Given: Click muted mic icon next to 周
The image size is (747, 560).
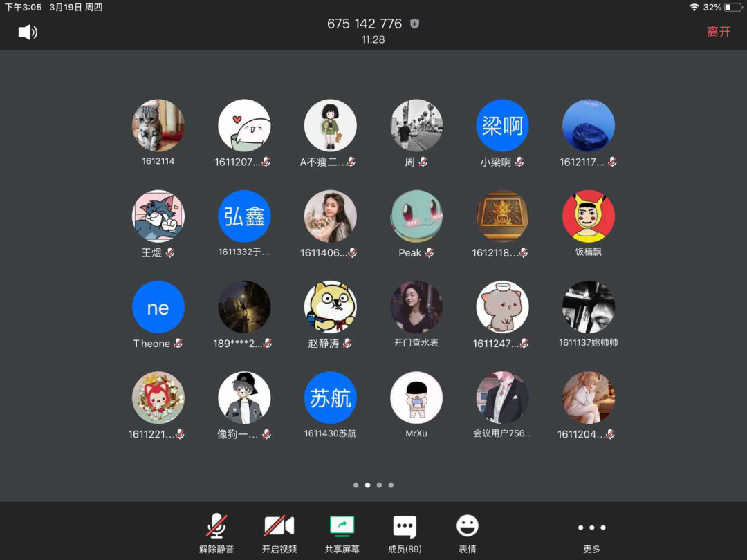Looking at the screenshot, I should (x=423, y=162).
